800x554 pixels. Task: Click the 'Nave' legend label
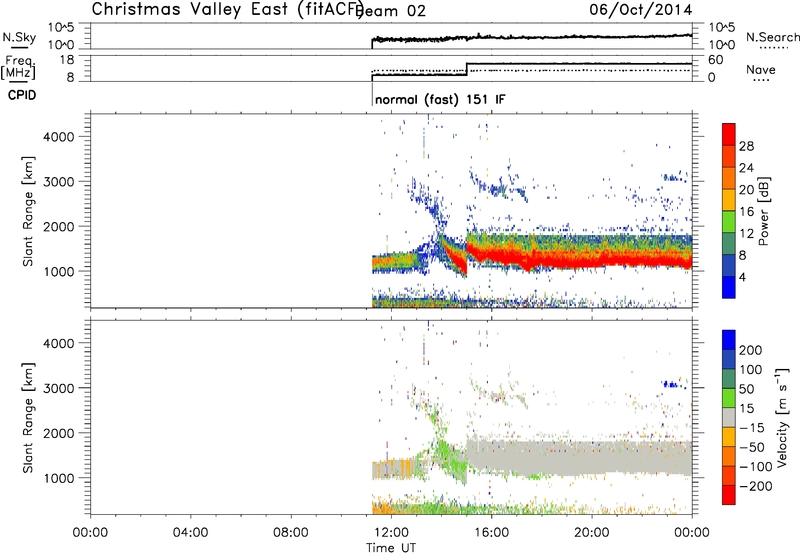[x=761, y=70]
